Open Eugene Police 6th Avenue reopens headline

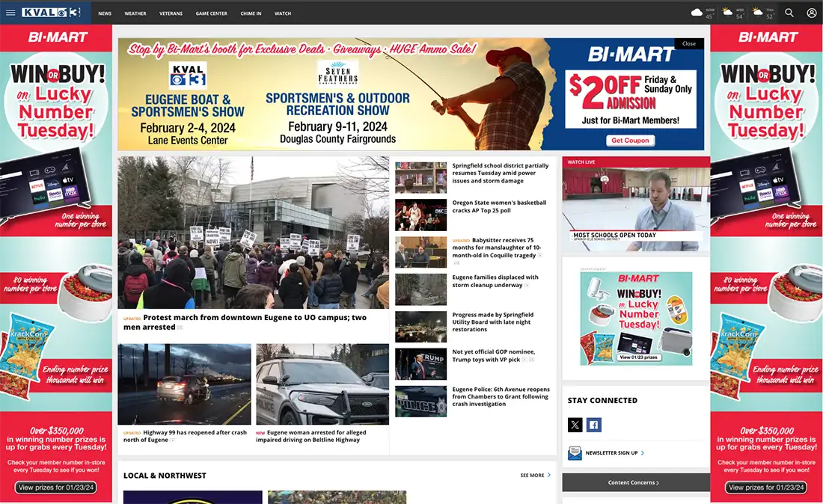[x=501, y=396]
